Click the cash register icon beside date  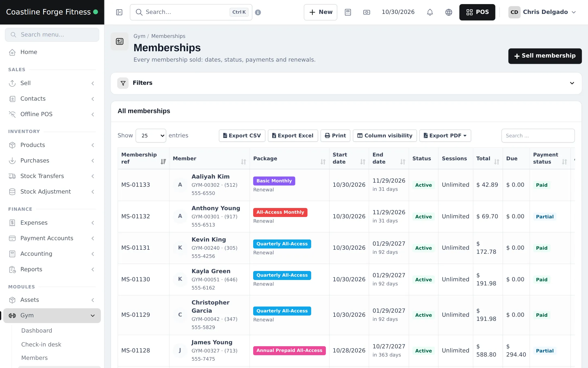click(367, 12)
